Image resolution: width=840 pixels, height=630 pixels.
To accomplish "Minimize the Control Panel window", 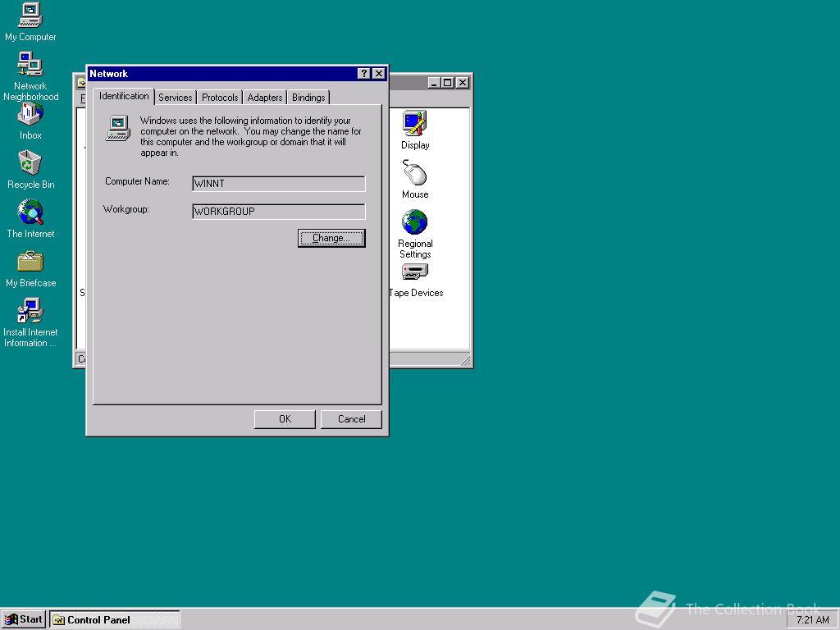I will [435, 83].
